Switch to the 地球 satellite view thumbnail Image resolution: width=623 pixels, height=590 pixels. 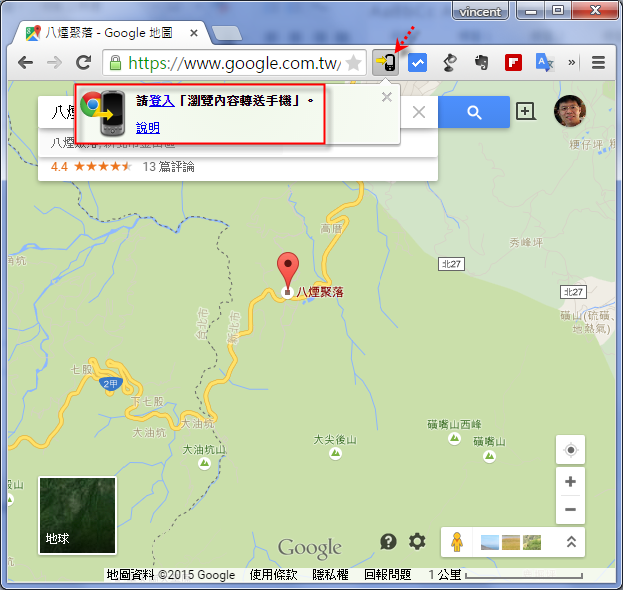tap(77, 515)
